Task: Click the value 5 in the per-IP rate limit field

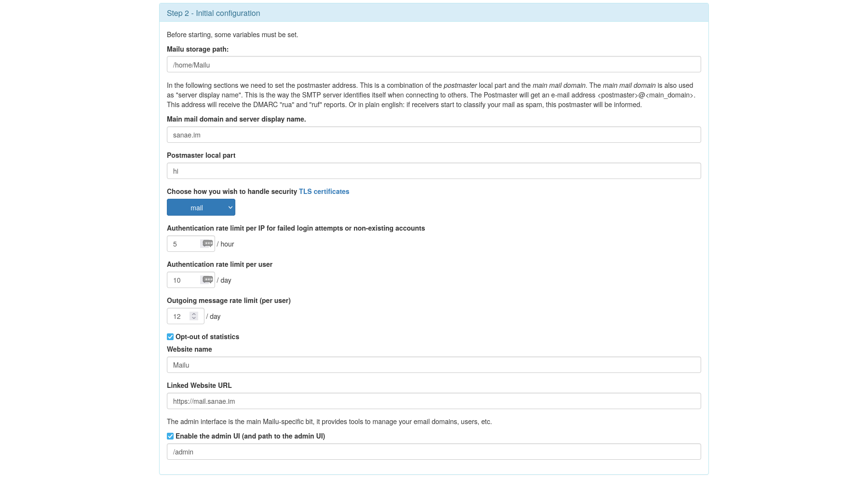Action: [175, 244]
